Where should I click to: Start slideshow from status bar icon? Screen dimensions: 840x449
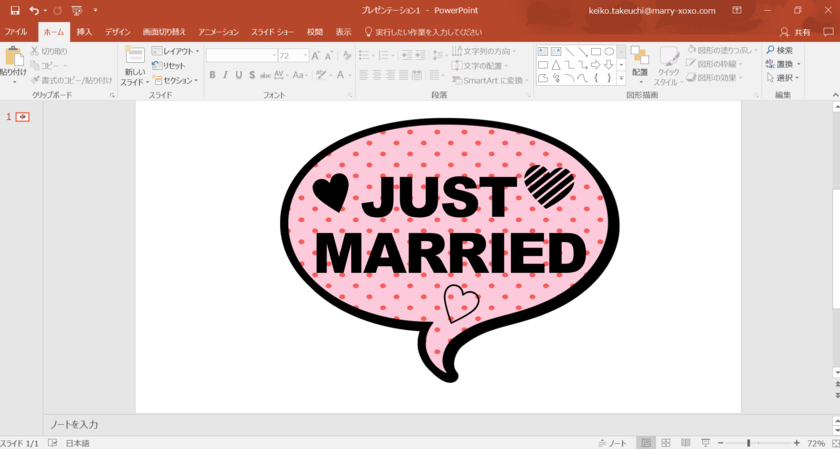(x=706, y=442)
